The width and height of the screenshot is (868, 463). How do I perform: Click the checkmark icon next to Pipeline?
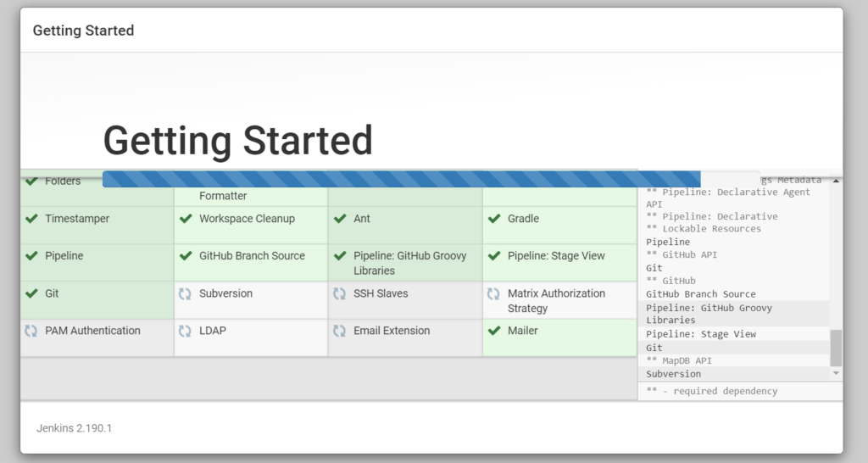click(31, 256)
